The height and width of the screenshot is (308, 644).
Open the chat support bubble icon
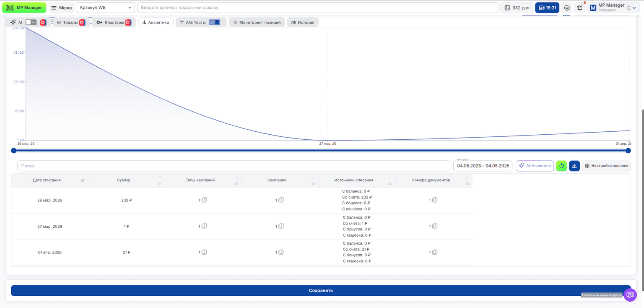tap(630, 295)
